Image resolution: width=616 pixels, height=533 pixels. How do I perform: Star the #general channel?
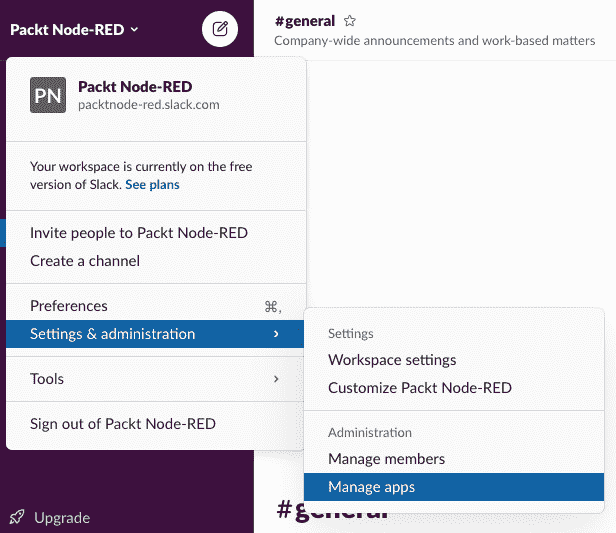[349, 21]
